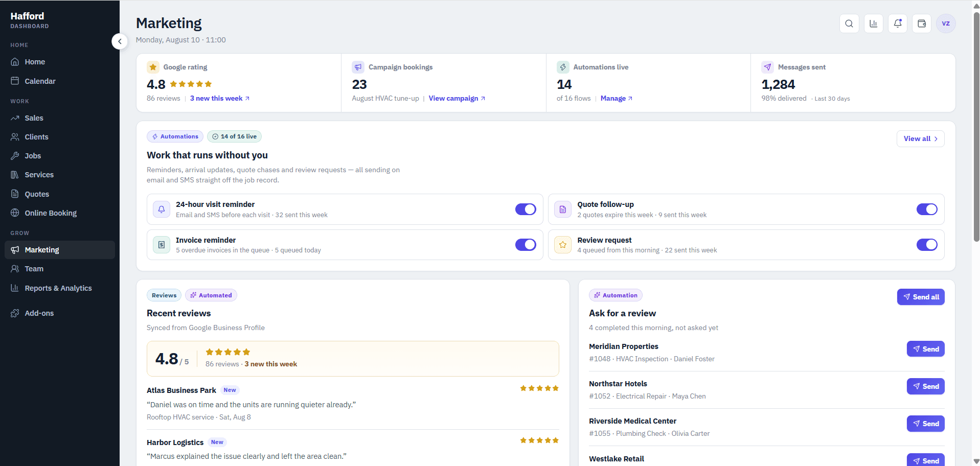This screenshot has height=466, width=980.
Task: Open the Manage automations link
Action: tap(617, 99)
